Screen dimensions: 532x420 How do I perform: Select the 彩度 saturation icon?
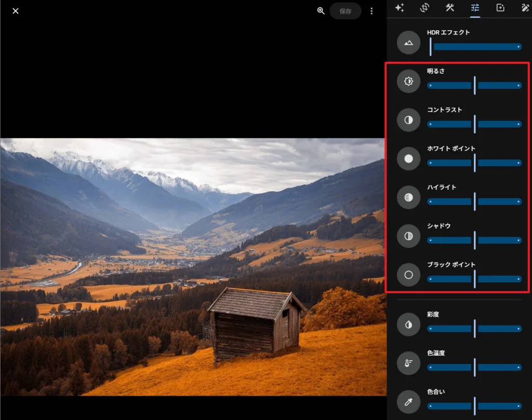coord(408,324)
